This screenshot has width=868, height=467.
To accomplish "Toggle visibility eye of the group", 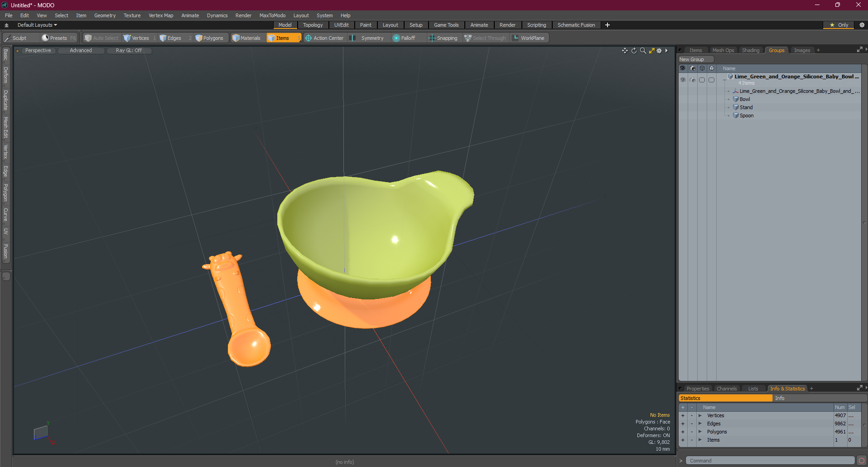I will pyautogui.click(x=683, y=80).
